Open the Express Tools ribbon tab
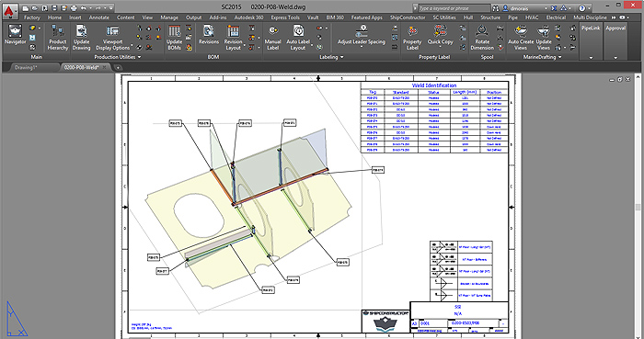Screen dimensions: 644x339 (x=285, y=17)
